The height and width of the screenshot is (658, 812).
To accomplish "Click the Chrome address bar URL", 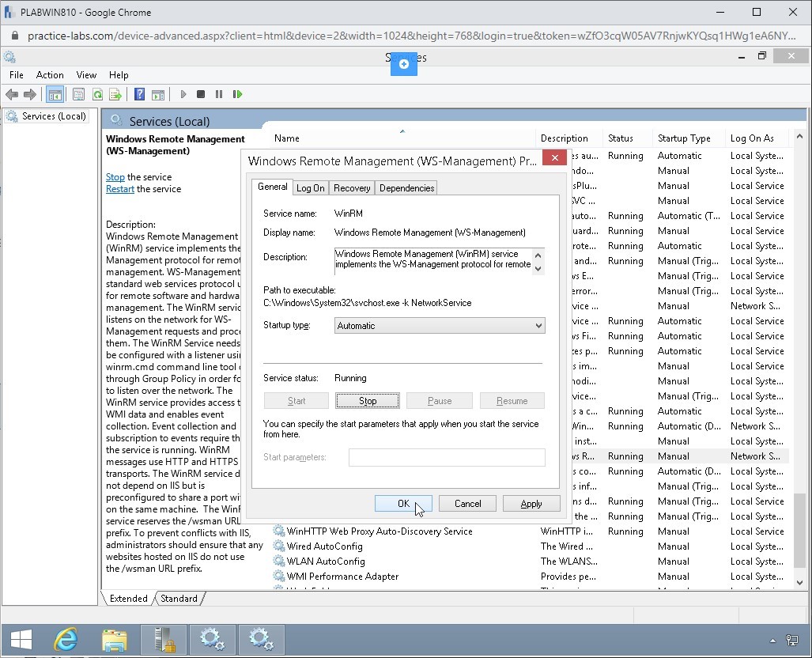I will point(412,36).
